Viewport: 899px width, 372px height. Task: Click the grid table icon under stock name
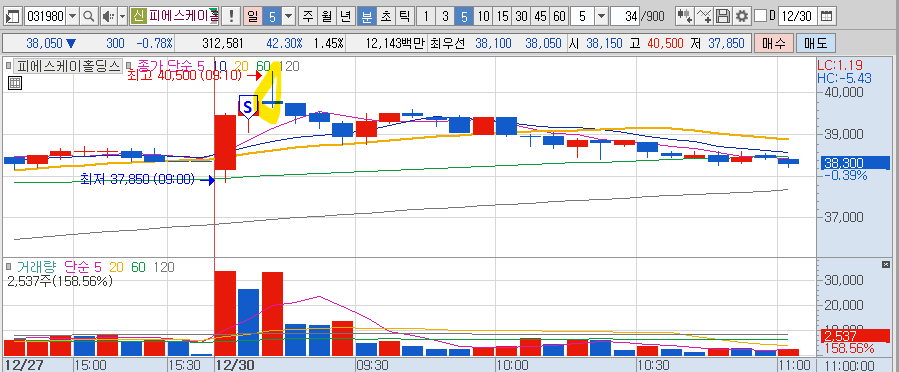[15, 83]
